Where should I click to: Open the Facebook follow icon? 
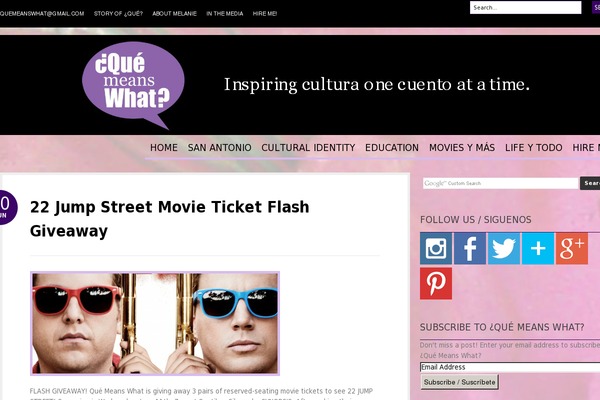[470, 248]
